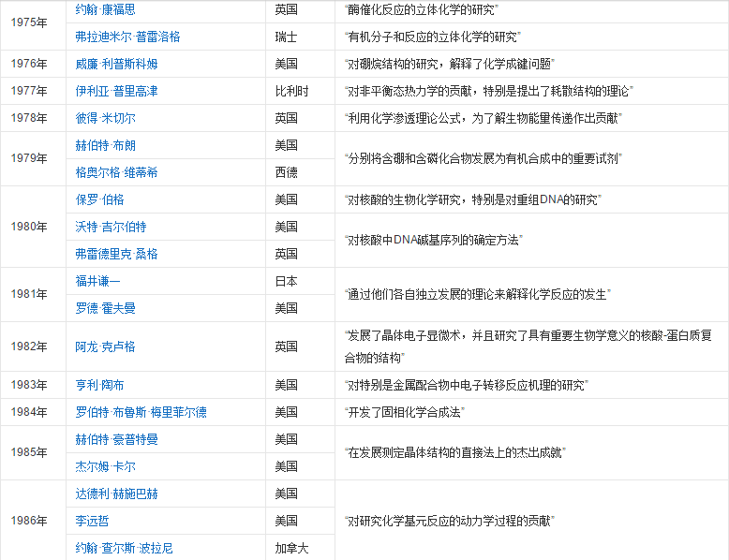Click the 弗雷德里克·桑格 name link
Viewport: 729px width, 560px height.
tap(116, 254)
